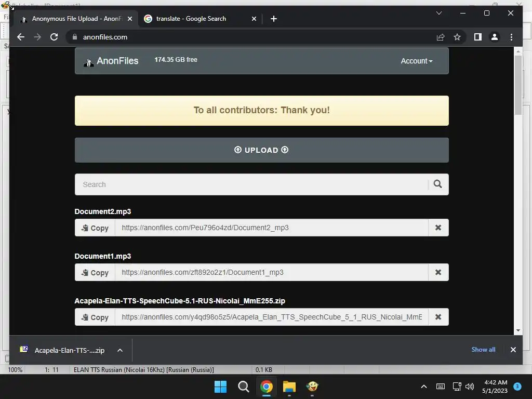This screenshot has width=532, height=399.
Task: Click the 0.1 KB status bar entry
Action: point(263,369)
